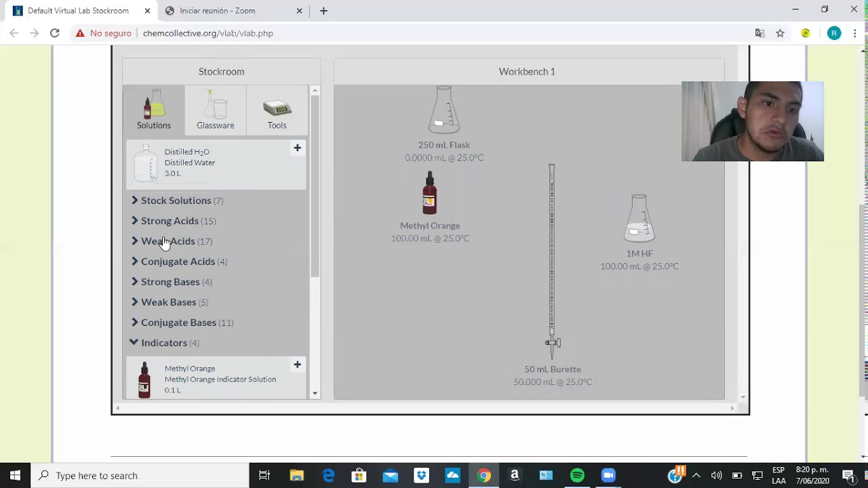868x488 pixels.
Task: Expand the Strong Acids category
Action: click(x=173, y=221)
